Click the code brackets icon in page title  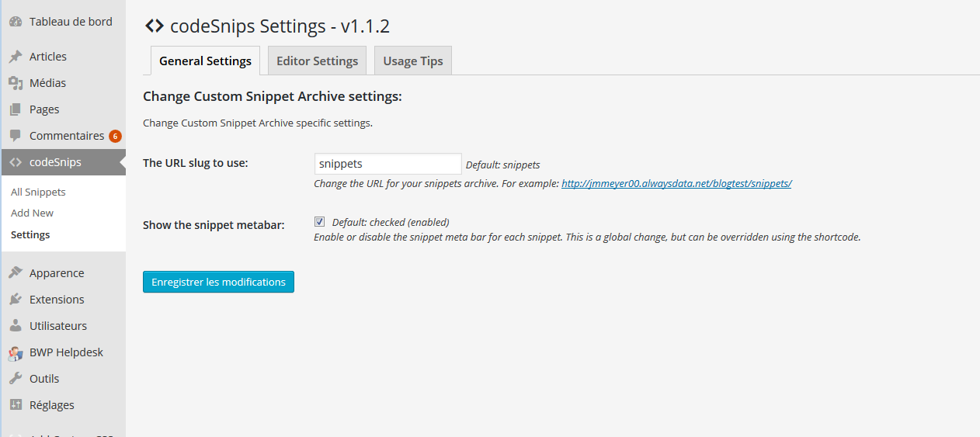point(154,26)
